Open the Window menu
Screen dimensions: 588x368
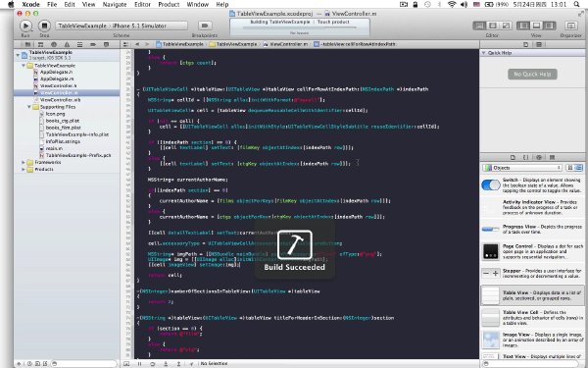tap(198, 5)
